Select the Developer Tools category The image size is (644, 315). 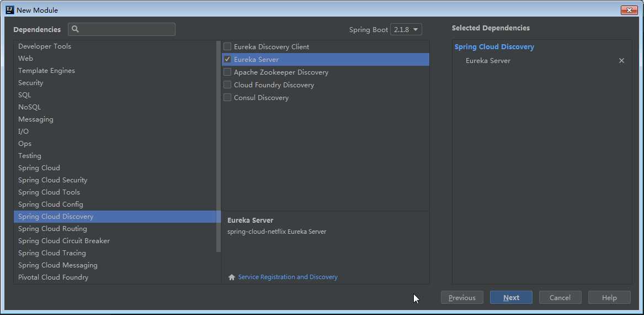point(115,46)
